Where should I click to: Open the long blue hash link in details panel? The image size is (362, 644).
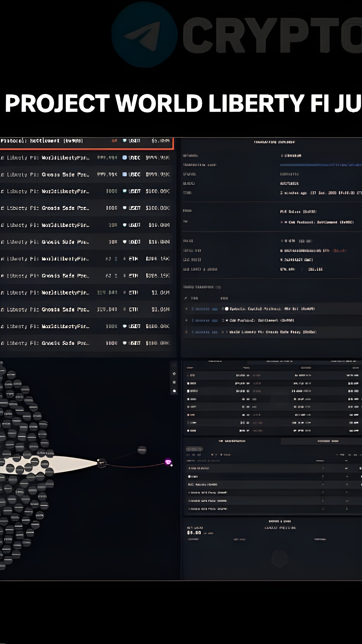click(321, 165)
